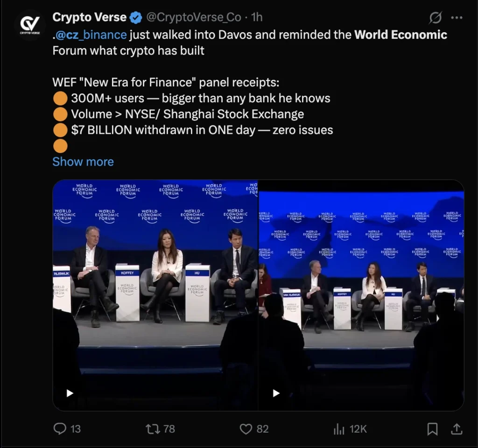
Task: Play the left video with play button
Action: (70, 393)
